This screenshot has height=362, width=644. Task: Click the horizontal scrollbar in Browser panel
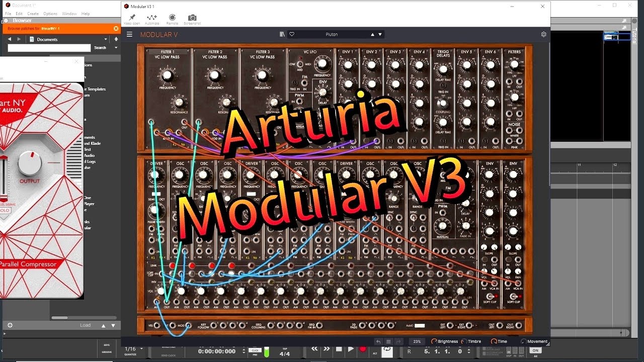[x=59, y=318]
